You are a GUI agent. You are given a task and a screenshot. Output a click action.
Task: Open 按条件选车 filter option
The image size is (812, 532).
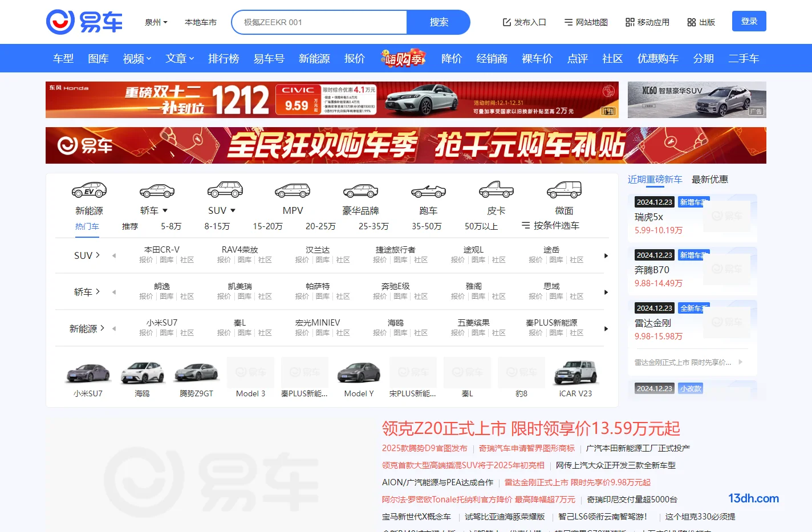(x=550, y=226)
